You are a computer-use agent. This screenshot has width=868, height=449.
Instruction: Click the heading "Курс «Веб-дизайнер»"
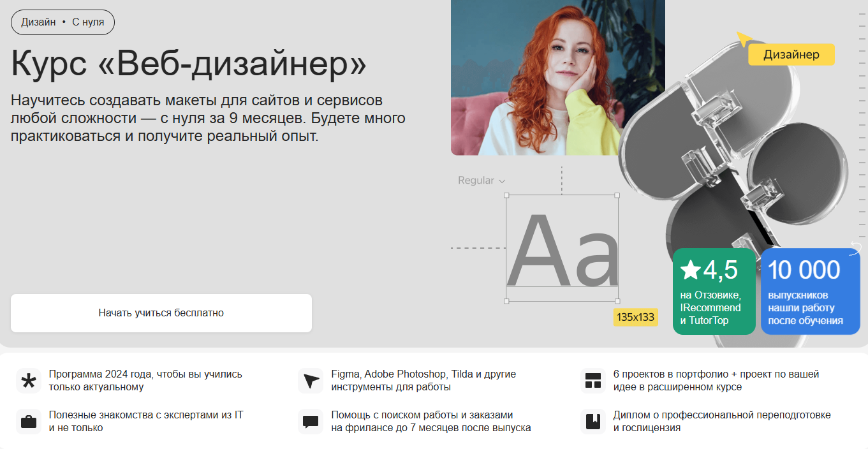(189, 64)
